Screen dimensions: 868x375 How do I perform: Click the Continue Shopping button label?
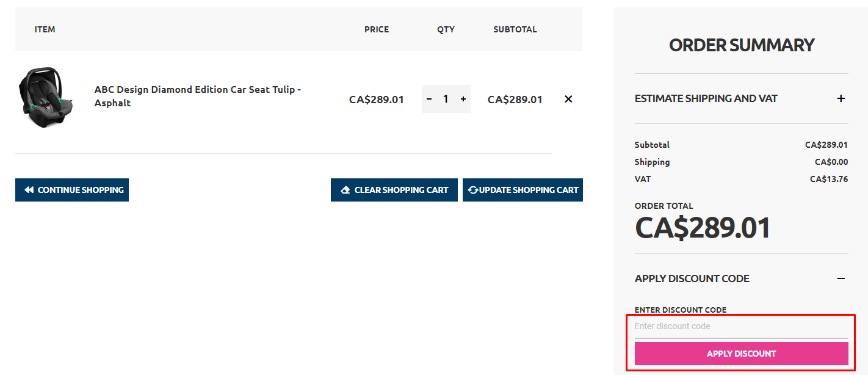(x=81, y=190)
